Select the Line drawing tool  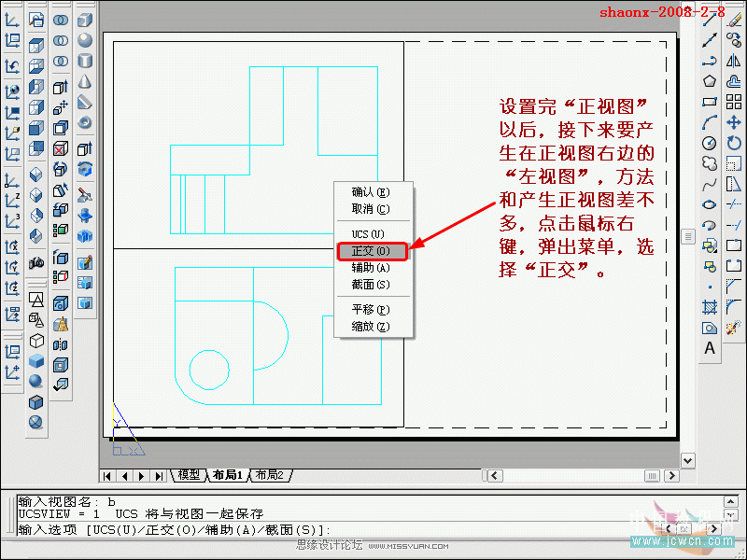[710, 20]
